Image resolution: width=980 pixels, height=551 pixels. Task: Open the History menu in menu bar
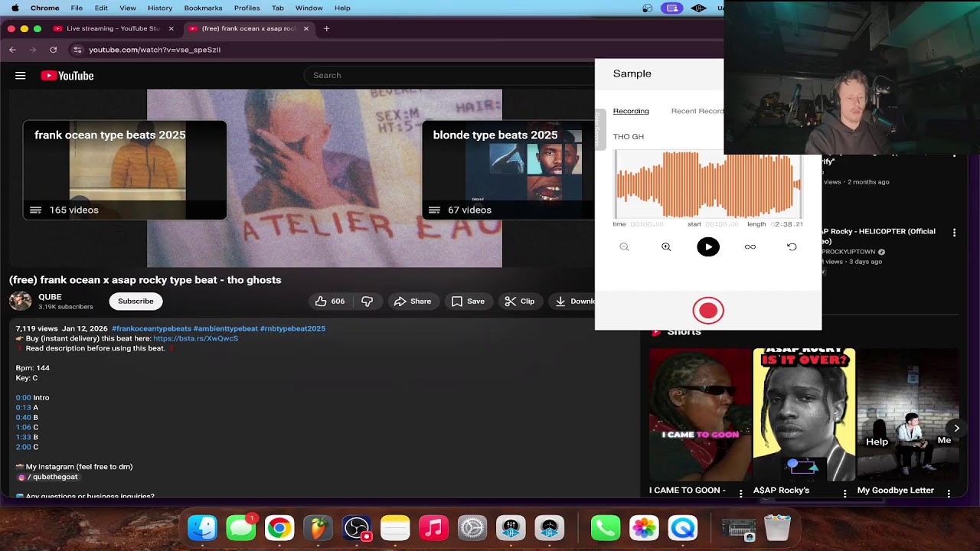(x=160, y=8)
